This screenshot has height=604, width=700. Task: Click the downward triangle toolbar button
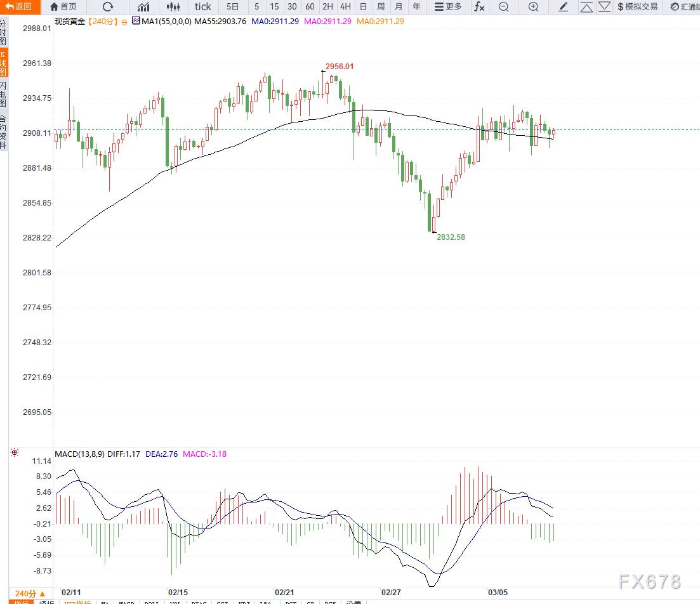point(604,7)
